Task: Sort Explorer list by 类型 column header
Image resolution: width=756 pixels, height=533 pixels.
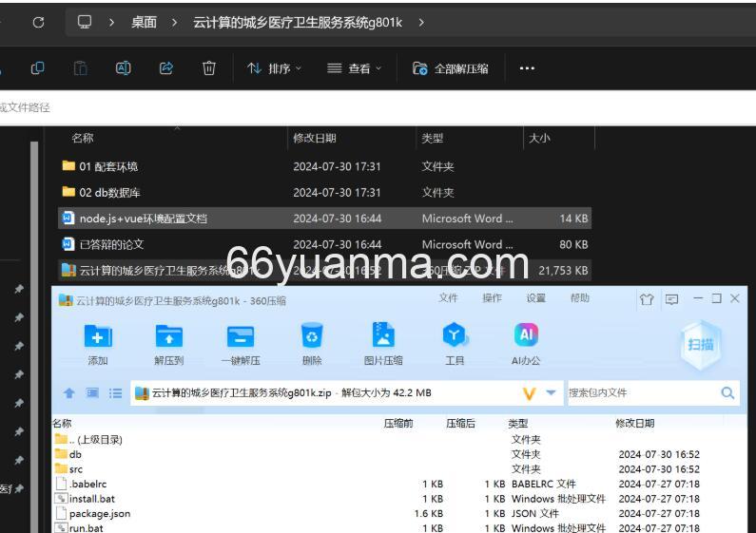Action: point(432,139)
